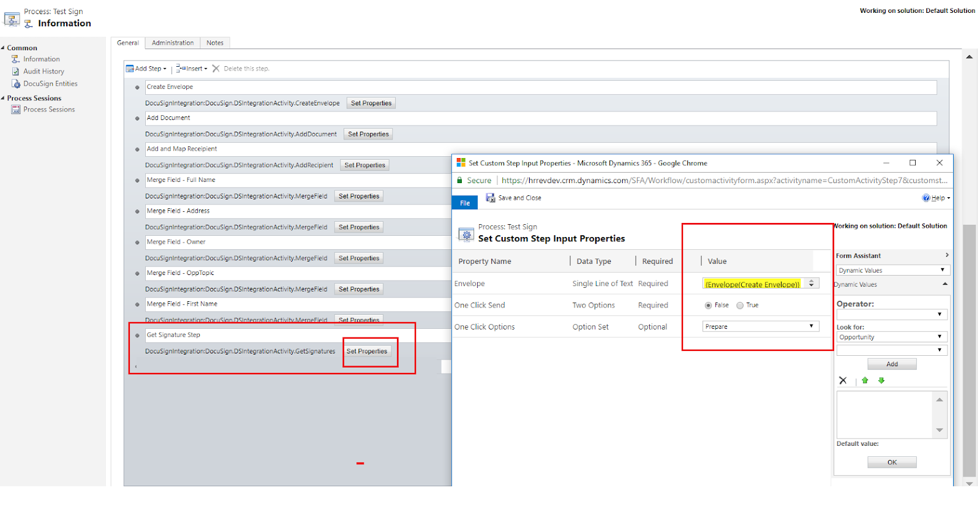Open the Process Sessions link

tap(49, 110)
